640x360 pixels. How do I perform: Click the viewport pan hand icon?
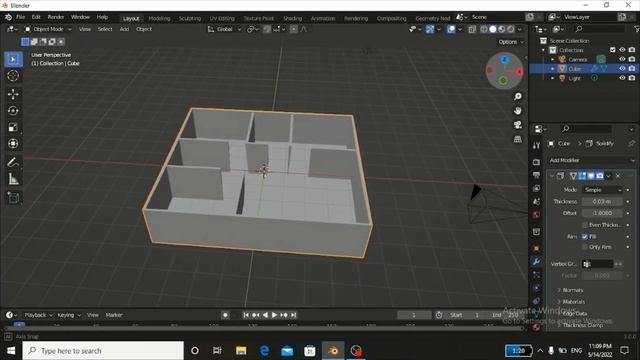pos(518,111)
